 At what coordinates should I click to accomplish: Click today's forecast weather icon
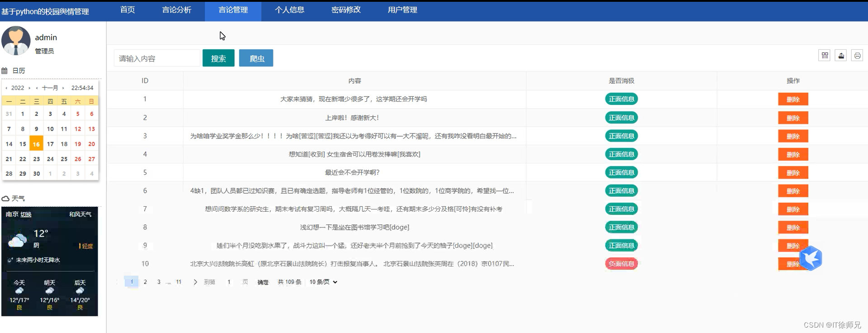[19, 290]
